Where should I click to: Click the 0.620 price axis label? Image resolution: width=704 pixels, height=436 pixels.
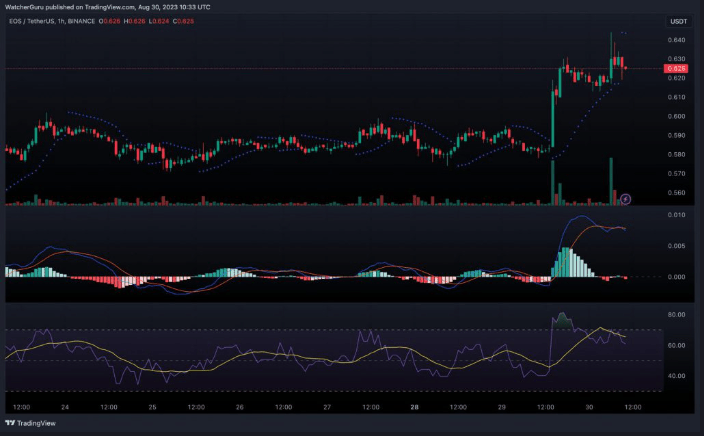(x=676, y=78)
